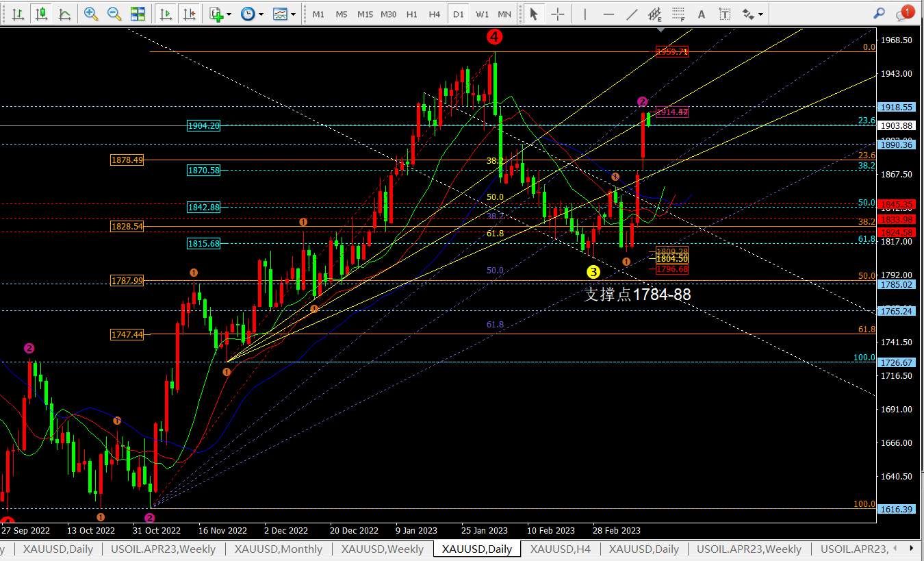Screen dimensions: 924x561
Task: Select the Fibonacci retracement tool
Action: tap(678, 14)
